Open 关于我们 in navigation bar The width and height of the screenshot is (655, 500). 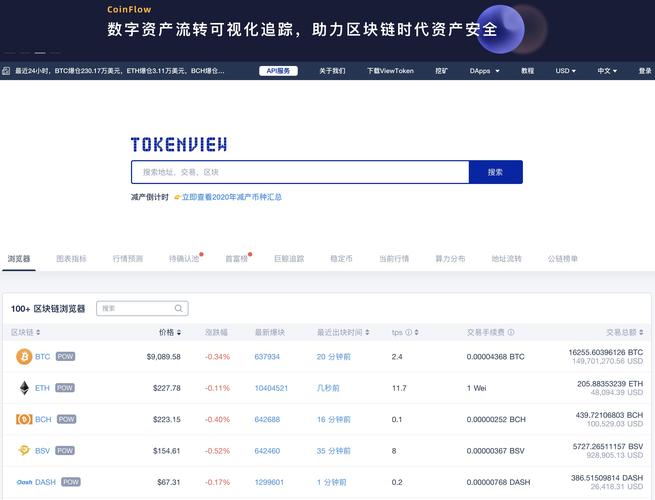[x=332, y=71]
